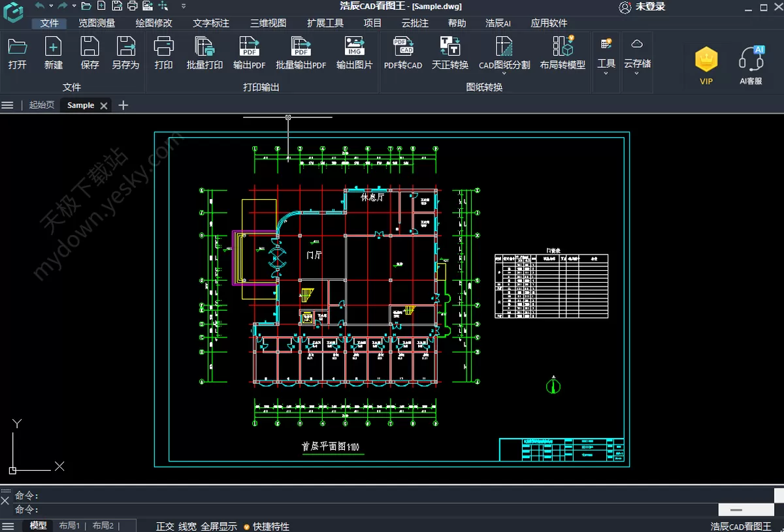This screenshot has width=784, height=532.
Task: Open the customize quick access toolbar dropdown
Action: click(183, 6)
